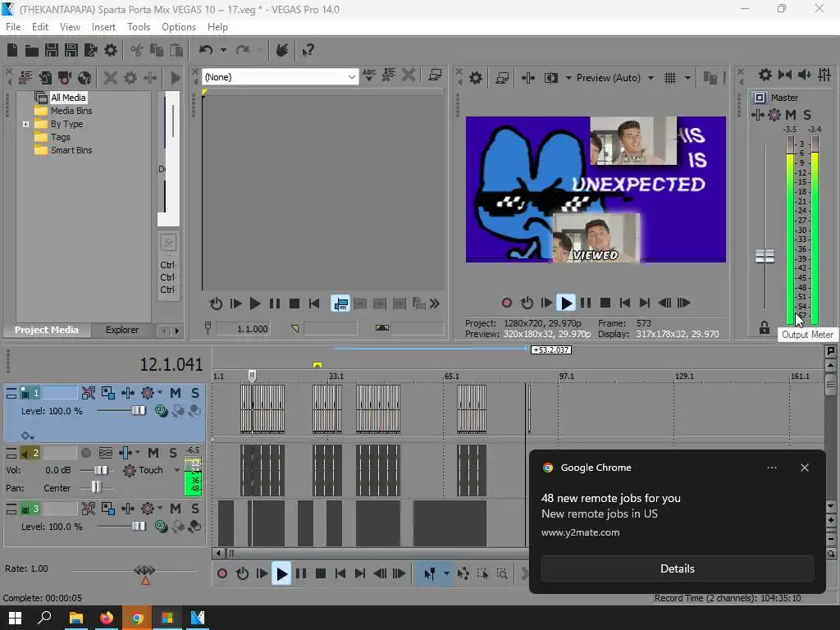Image resolution: width=840 pixels, height=630 pixels.
Task: Expand the By Type folder
Action: (x=25, y=125)
